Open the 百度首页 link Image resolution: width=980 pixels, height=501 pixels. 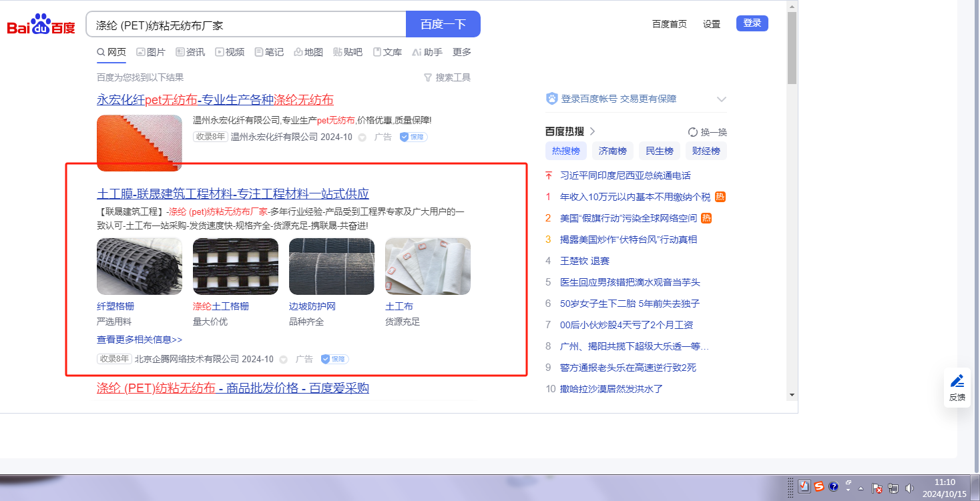click(x=669, y=24)
